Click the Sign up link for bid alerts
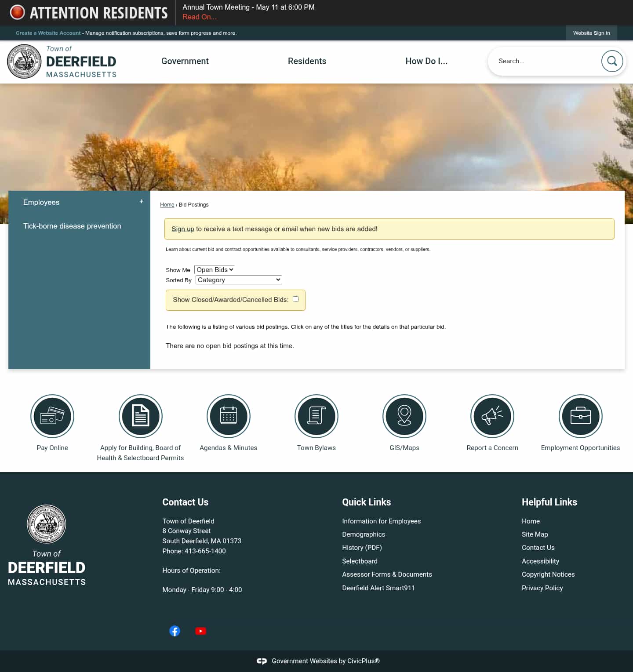 tap(183, 229)
